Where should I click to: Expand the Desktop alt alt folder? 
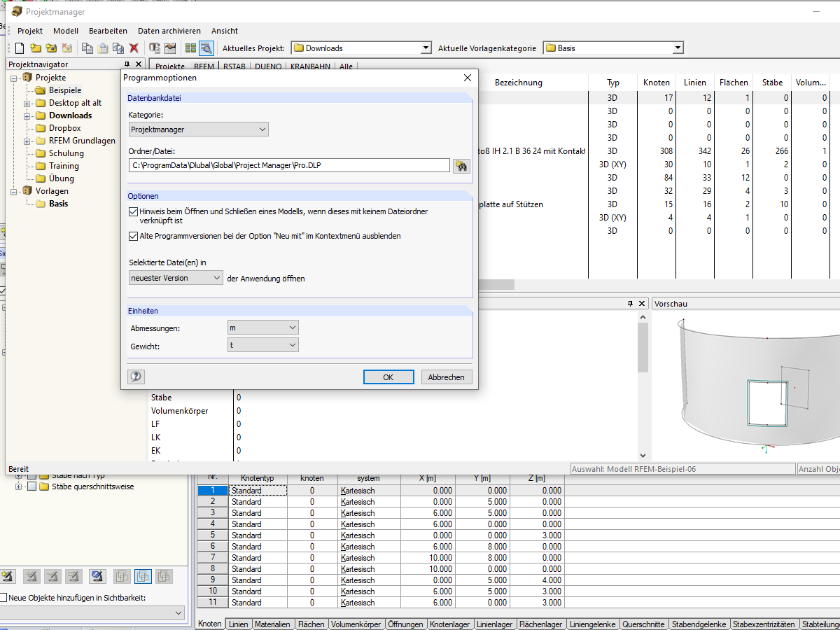(x=27, y=103)
